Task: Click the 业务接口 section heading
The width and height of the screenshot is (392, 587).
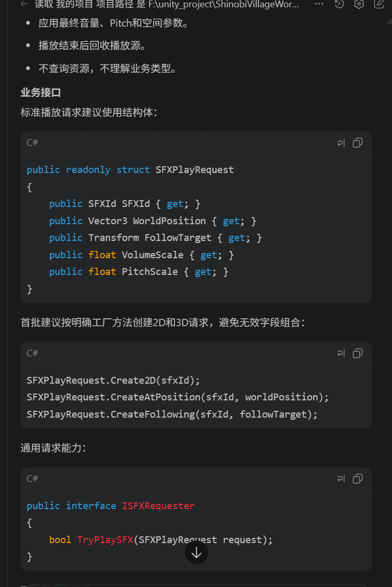Action: tap(41, 93)
